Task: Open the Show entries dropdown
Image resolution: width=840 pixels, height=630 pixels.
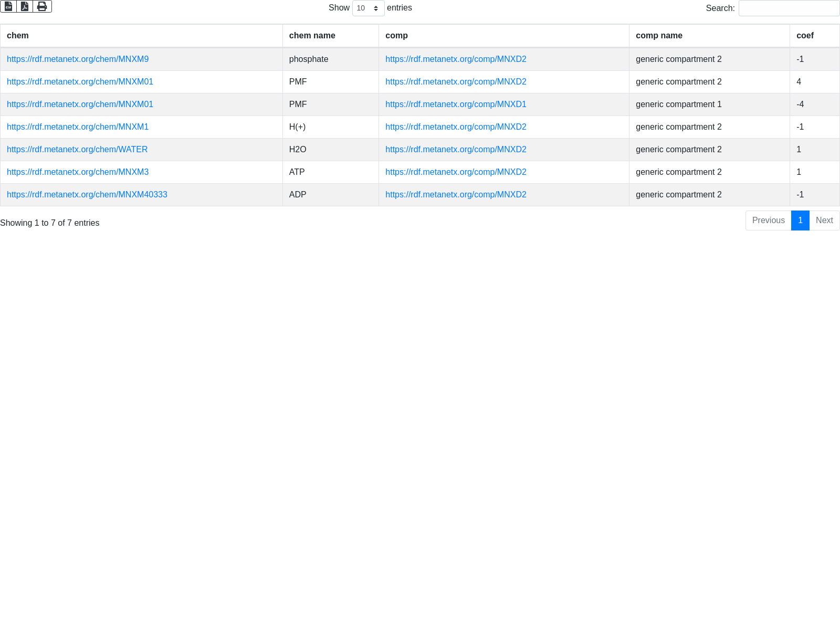Action: click(x=368, y=8)
